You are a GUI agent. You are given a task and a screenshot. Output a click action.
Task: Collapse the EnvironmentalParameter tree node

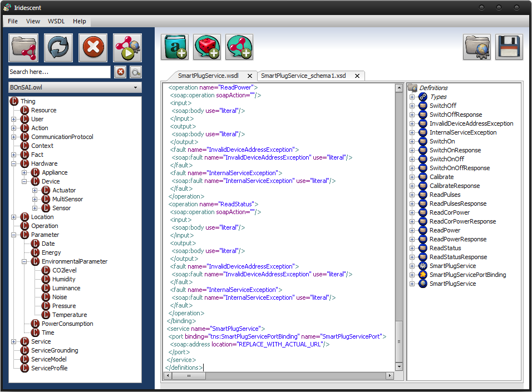click(24, 261)
